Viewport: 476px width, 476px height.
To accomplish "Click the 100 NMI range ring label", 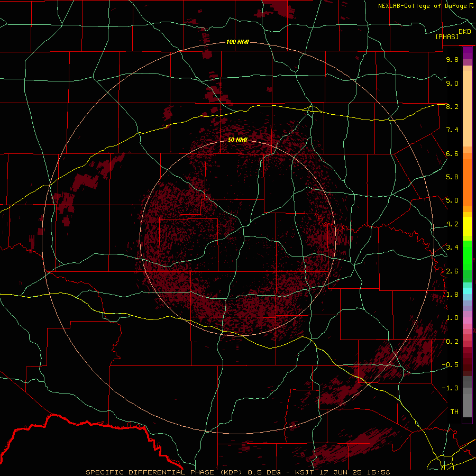I will click(x=237, y=42).
